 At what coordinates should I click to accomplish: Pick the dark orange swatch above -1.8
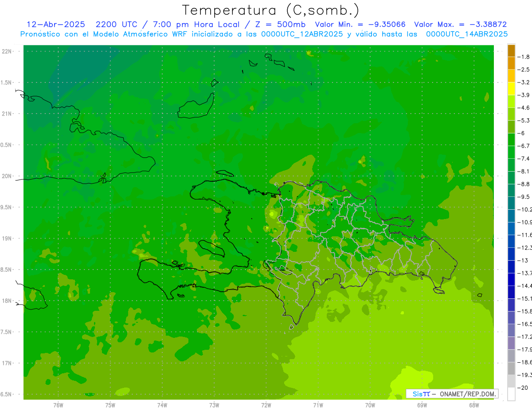point(511,51)
